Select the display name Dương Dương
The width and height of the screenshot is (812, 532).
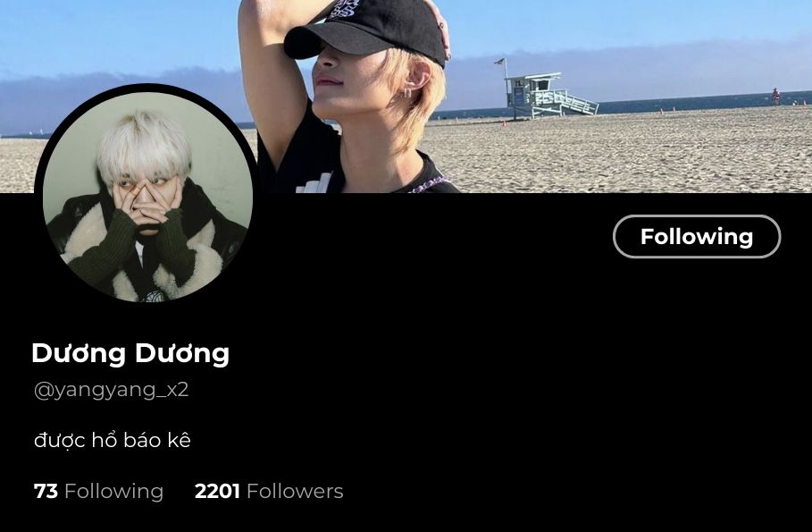click(130, 354)
